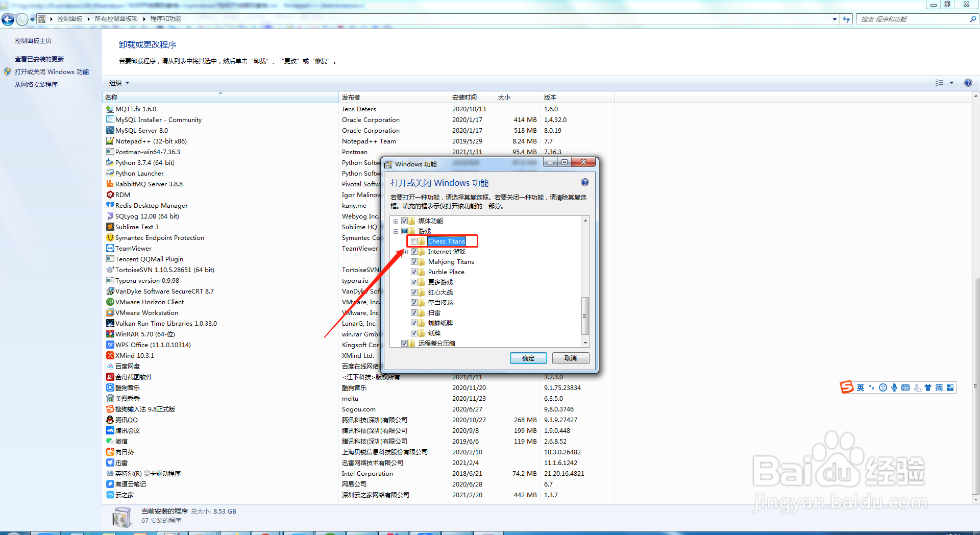Click the 微信 program icon
980x535 pixels.
coord(110,442)
